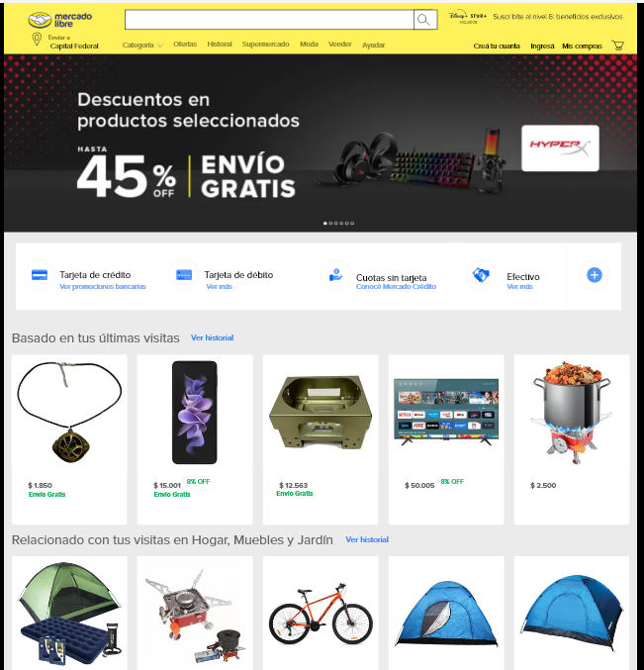
Task: Expand the Categoría dropdown menu
Action: [x=142, y=45]
